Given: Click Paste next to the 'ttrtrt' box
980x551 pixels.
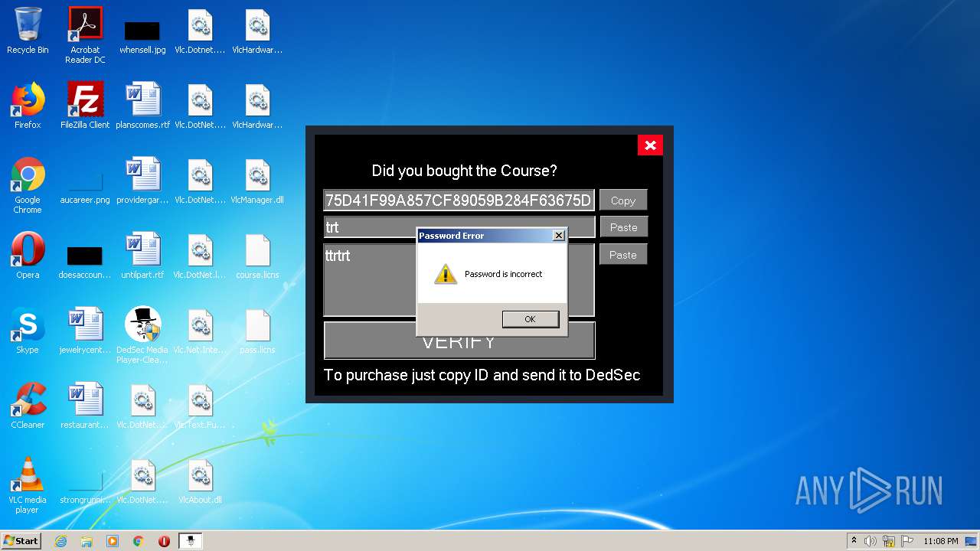Looking at the screenshot, I should coord(623,255).
